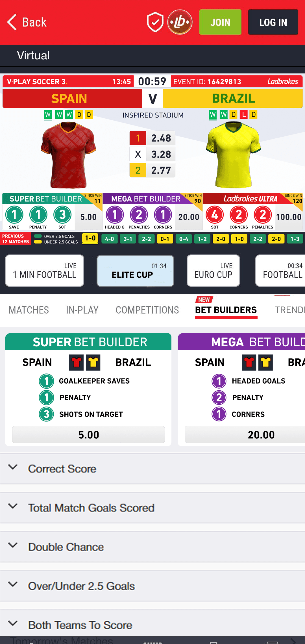
Task: Tap the round Ladbrokes logo icon
Action: 180,22
